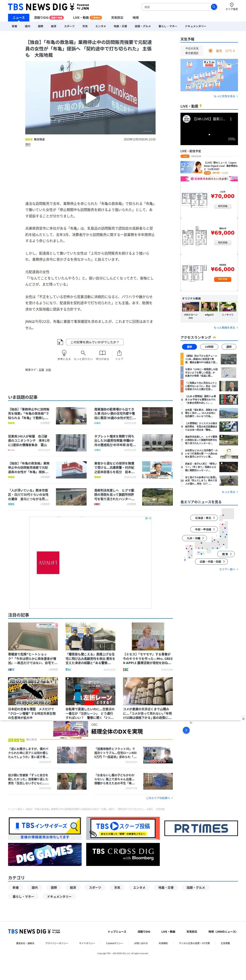246x980 pixels.
Task: Click the 暮らし・マネー footer category pill
Action: pos(23,896)
